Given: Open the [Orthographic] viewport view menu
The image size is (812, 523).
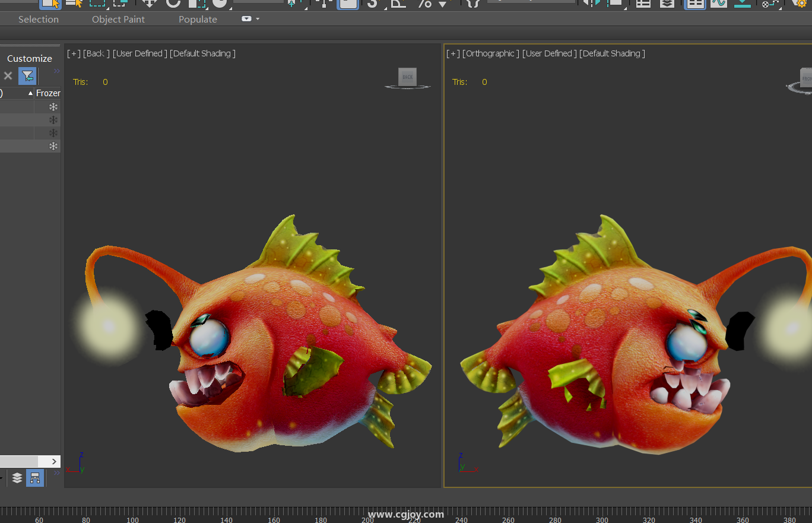Looking at the screenshot, I should pos(490,53).
